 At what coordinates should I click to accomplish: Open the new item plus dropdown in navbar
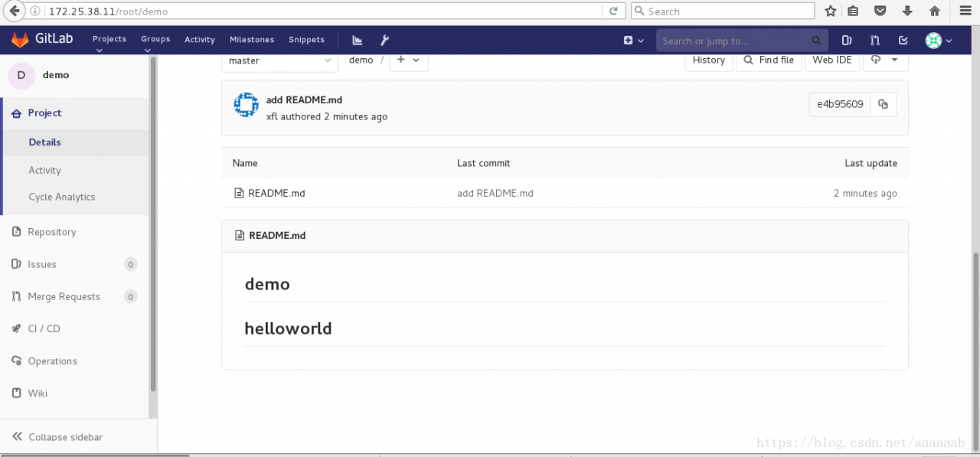[633, 41]
